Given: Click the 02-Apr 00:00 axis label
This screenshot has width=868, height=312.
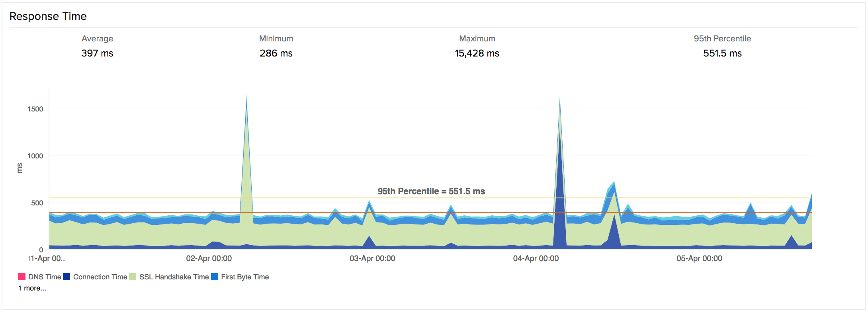Looking at the screenshot, I should [x=209, y=259].
